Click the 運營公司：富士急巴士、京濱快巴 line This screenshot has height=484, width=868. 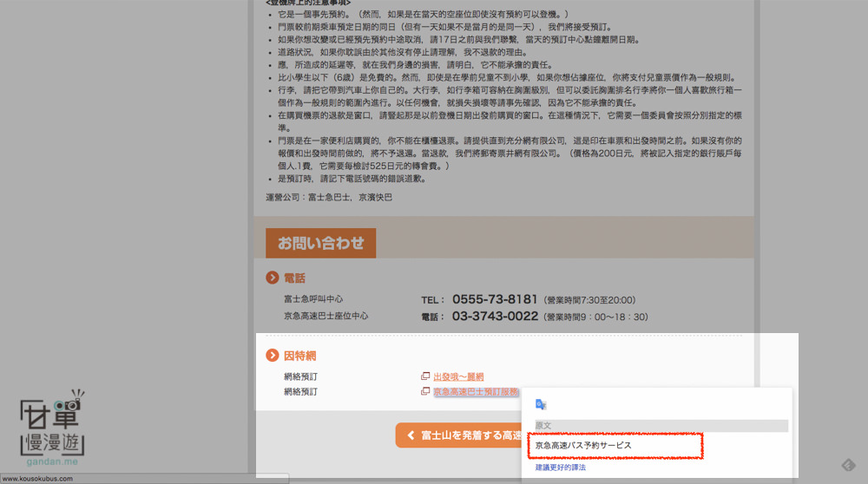tap(329, 197)
